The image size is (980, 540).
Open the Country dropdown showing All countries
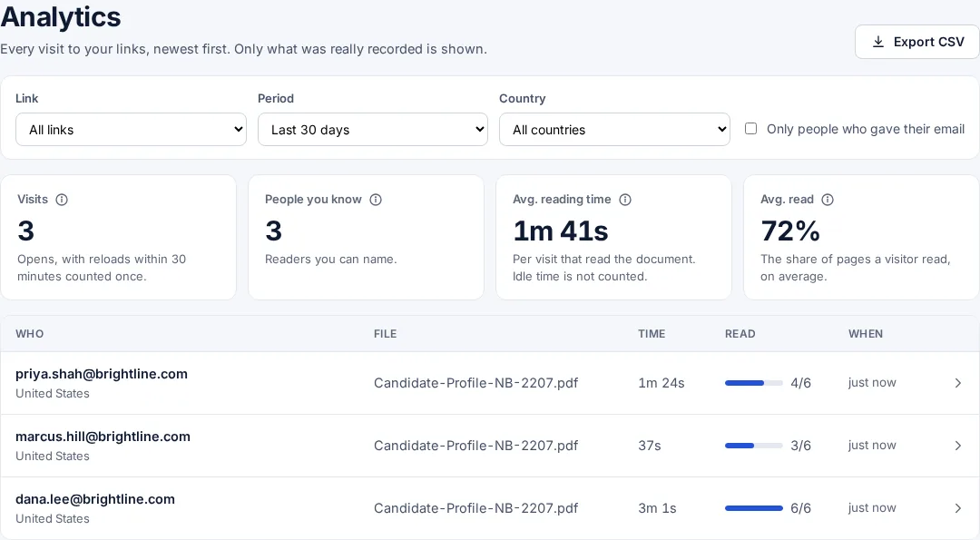(614, 130)
